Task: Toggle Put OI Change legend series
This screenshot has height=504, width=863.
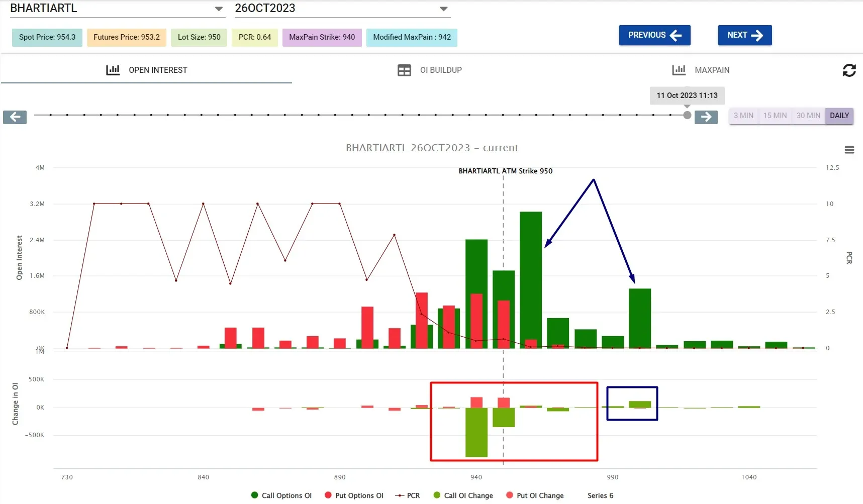Action: [535, 495]
